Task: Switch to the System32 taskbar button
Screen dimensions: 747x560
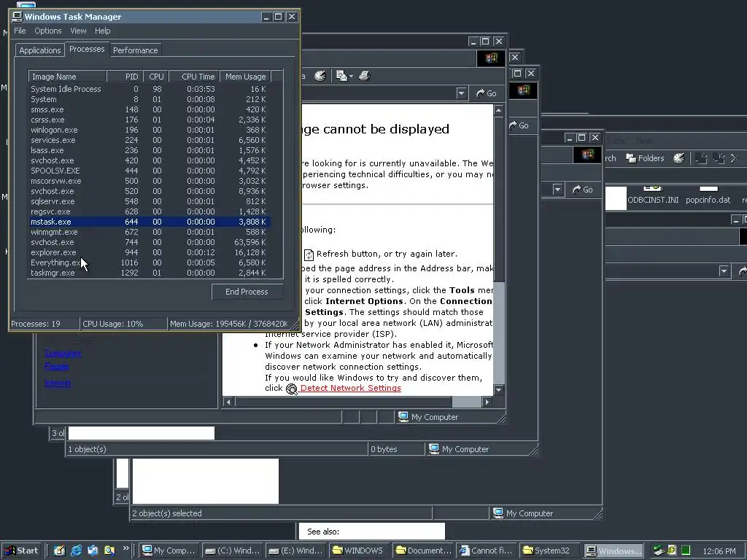Action: (550, 551)
